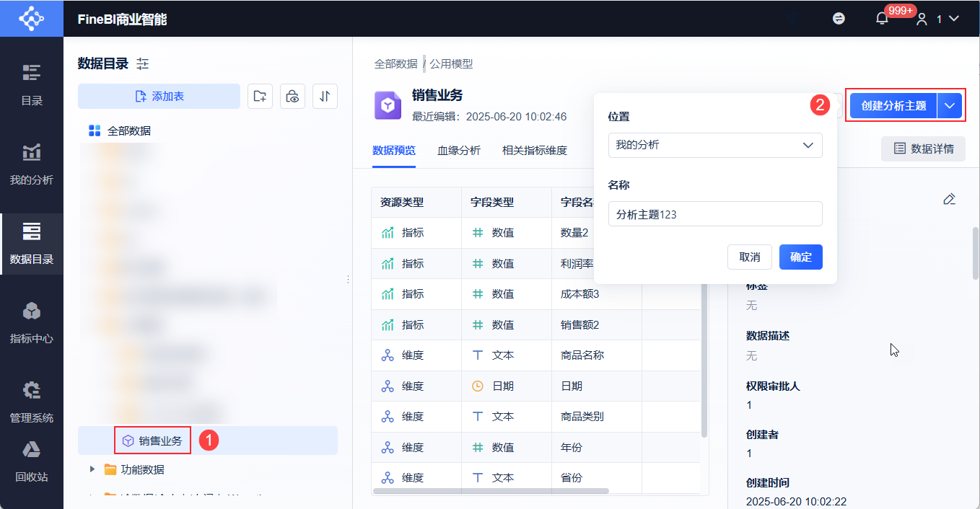Click the 创建分析主题 button

(x=893, y=105)
